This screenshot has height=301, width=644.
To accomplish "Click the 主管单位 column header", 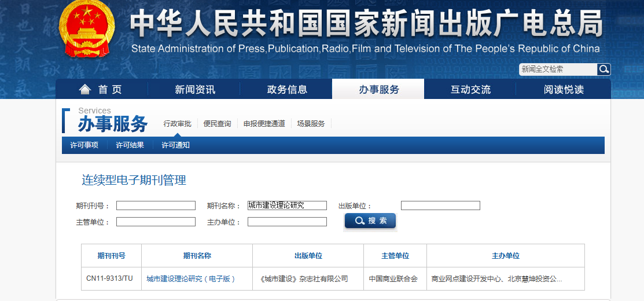I will tap(395, 256).
